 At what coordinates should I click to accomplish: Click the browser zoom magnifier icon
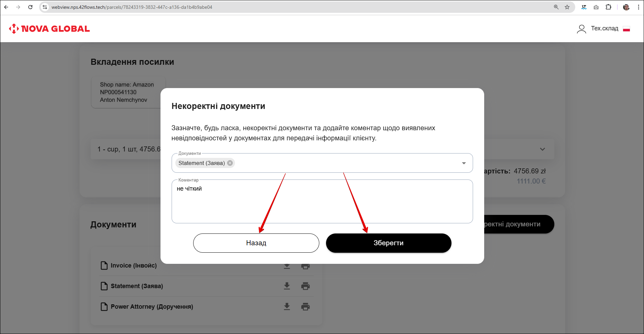coord(556,7)
